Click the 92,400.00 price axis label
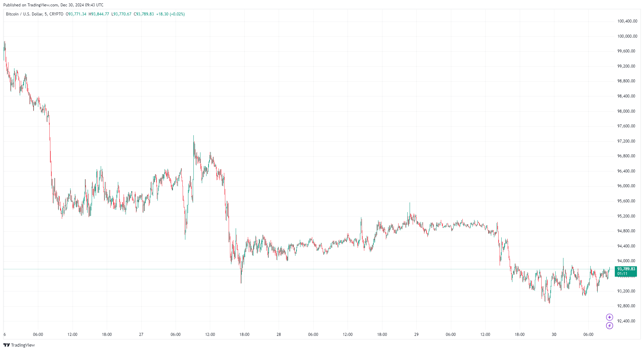The image size is (644, 351). point(626,321)
